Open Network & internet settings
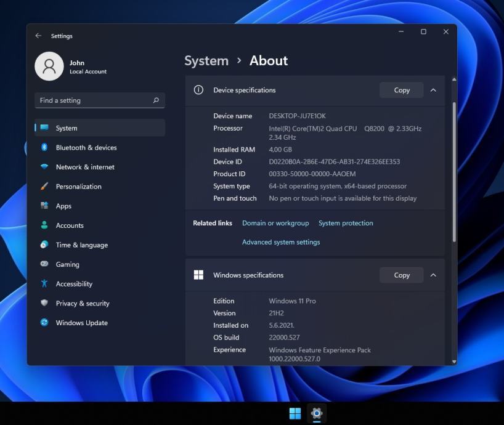 coord(85,167)
